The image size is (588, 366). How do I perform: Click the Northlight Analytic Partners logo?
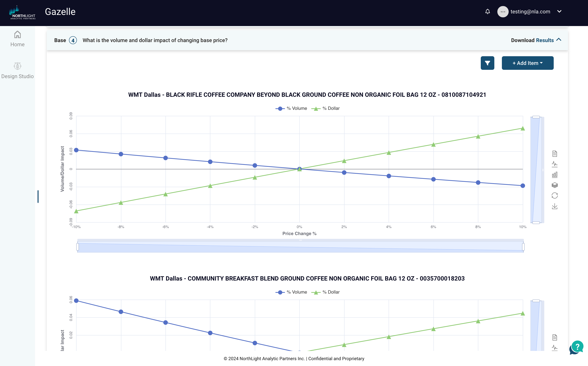tap(22, 13)
